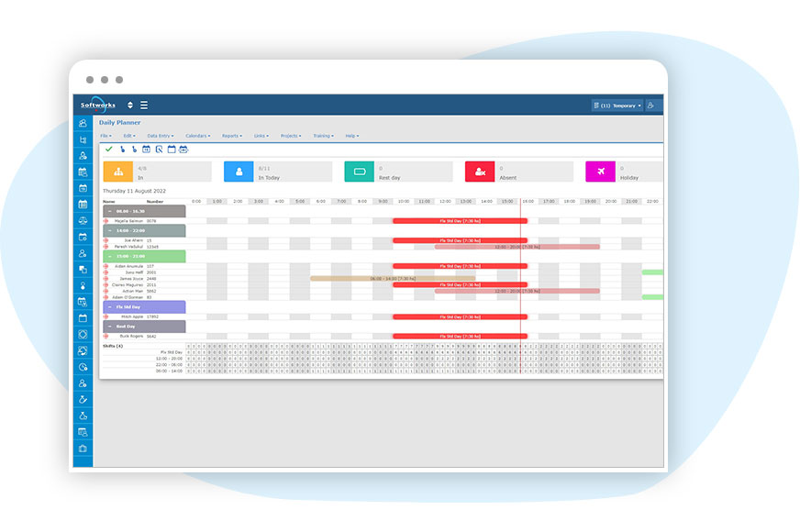800x532 pixels.
Task: Collapse the green 15:00 - 21:00 shift group
Action: point(110,256)
